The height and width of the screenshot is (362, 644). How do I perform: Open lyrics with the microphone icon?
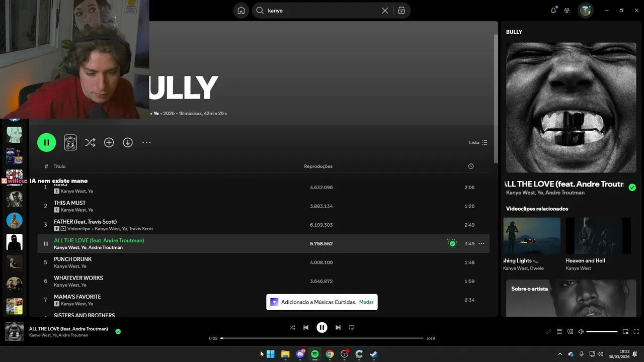pyautogui.click(x=549, y=332)
